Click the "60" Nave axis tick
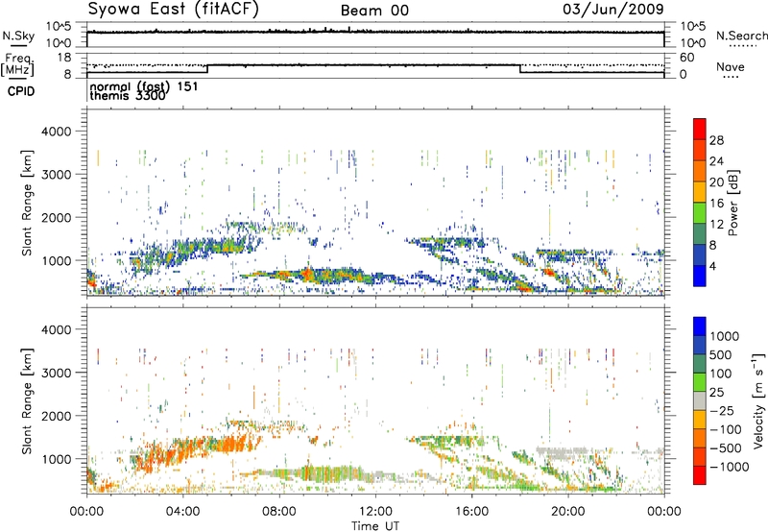 pyautogui.click(x=686, y=58)
